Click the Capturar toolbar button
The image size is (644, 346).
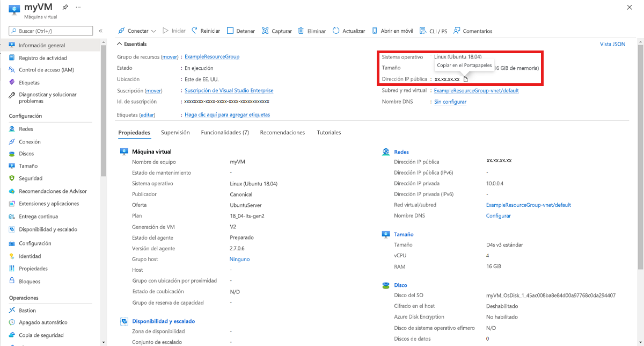[x=277, y=31]
